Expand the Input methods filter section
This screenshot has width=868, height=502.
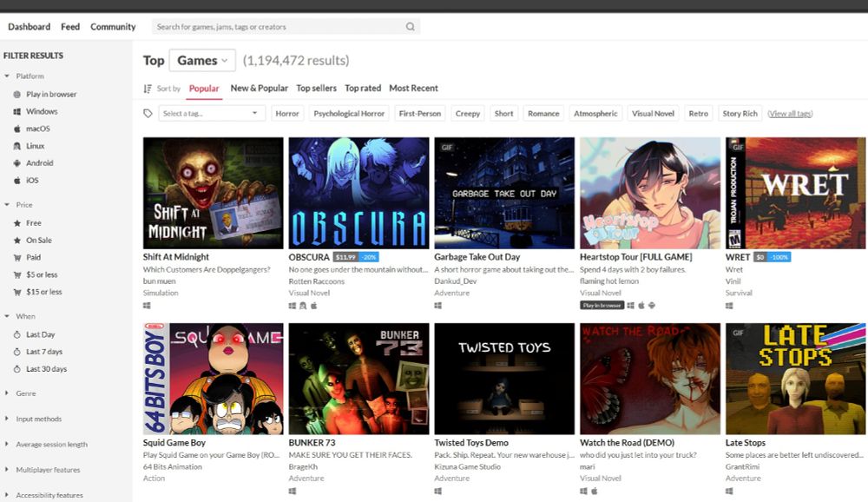pos(33,419)
